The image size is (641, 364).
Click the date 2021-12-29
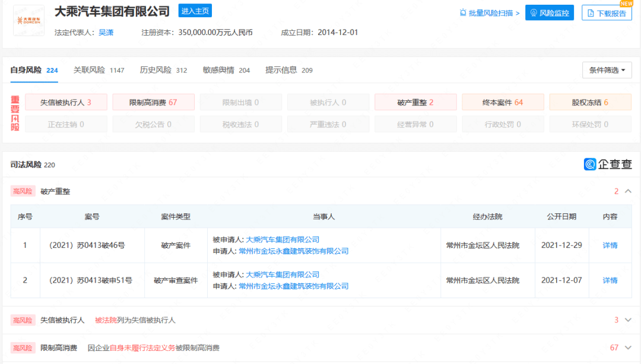pos(561,245)
